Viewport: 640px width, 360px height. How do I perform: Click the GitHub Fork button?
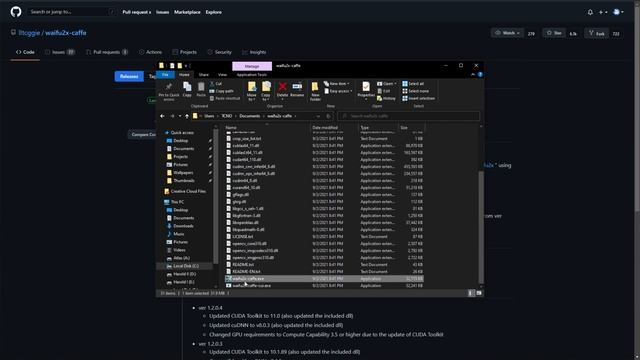597,33
